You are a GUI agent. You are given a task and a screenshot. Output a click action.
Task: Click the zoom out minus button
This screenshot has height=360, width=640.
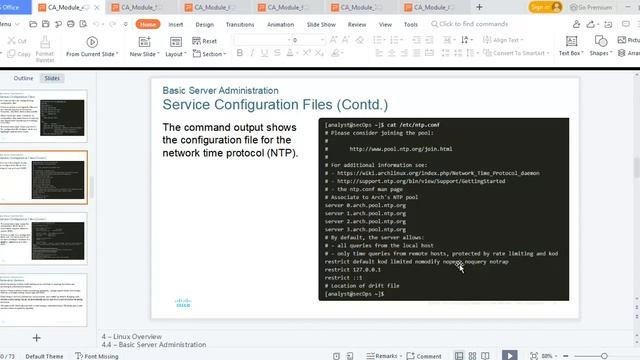[566, 356]
